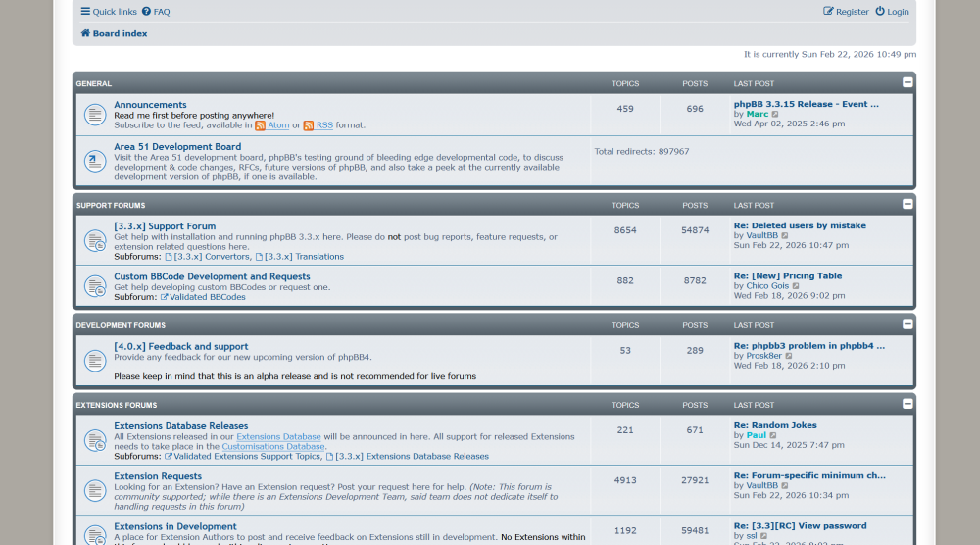980x545 pixels.
Task: View VaultBB profile in Support Forum row
Action: click(x=761, y=235)
